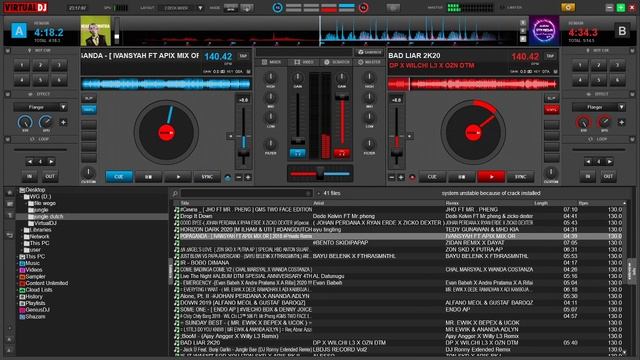The image size is (640, 360).
Task: Trigger hot cue pad 6 on deck A
Action: 59,80
